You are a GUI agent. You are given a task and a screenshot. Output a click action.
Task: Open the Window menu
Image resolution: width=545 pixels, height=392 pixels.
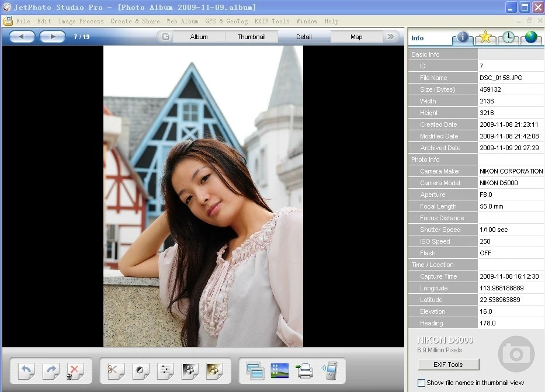(x=307, y=21)
